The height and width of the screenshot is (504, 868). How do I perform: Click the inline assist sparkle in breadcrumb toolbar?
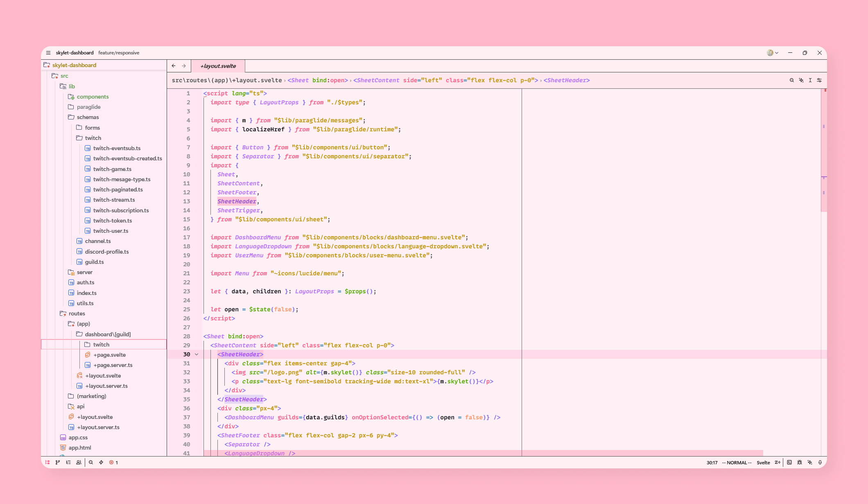coord(801,80)
